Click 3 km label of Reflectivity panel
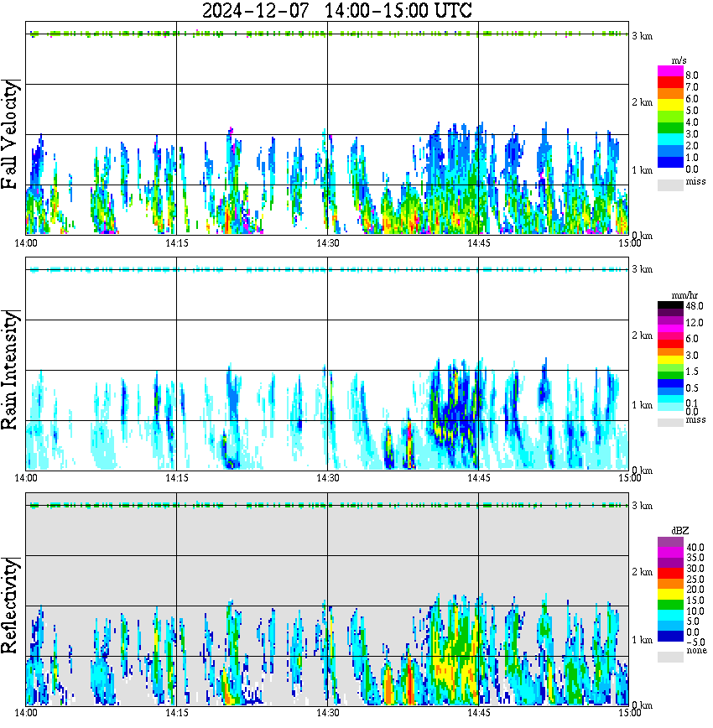Screen dimensions: 713x728 tap(642, 506)
